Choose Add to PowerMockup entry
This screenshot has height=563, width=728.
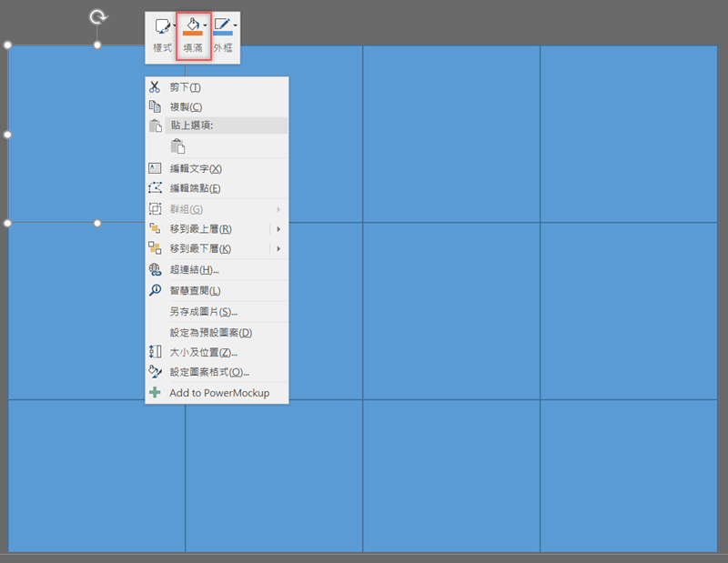click(217, 393)
